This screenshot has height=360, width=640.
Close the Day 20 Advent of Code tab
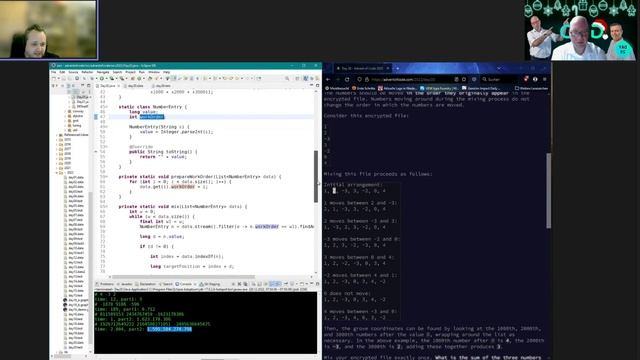tap(388, 68)
